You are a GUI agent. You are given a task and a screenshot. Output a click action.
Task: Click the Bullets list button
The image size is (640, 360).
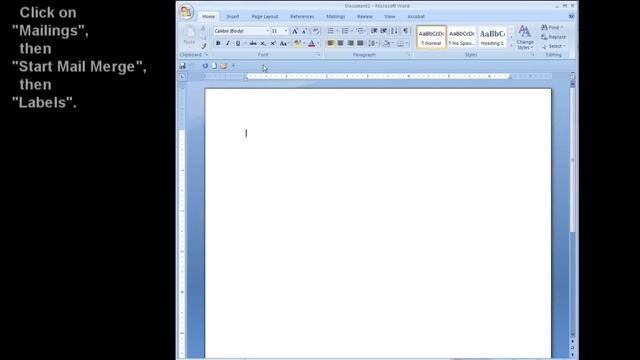(331, 31)
